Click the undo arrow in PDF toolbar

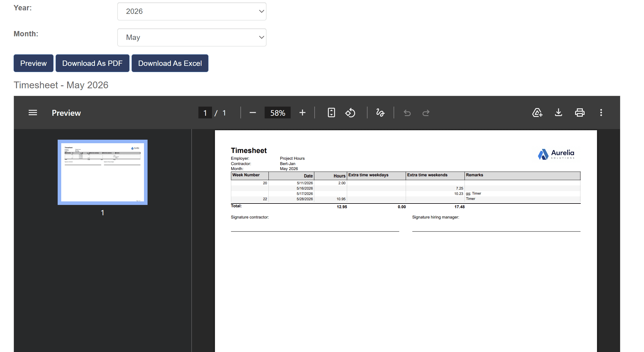(407, 113)
